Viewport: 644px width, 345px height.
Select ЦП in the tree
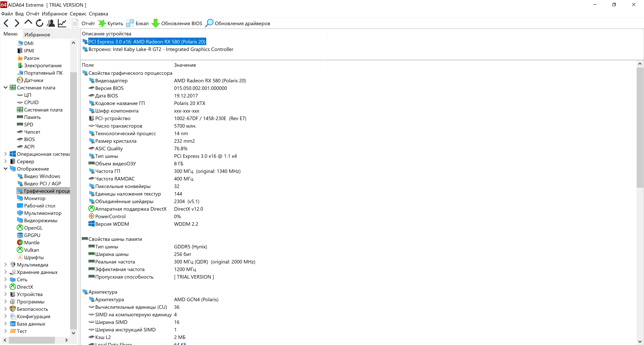[x=24, y=95]
